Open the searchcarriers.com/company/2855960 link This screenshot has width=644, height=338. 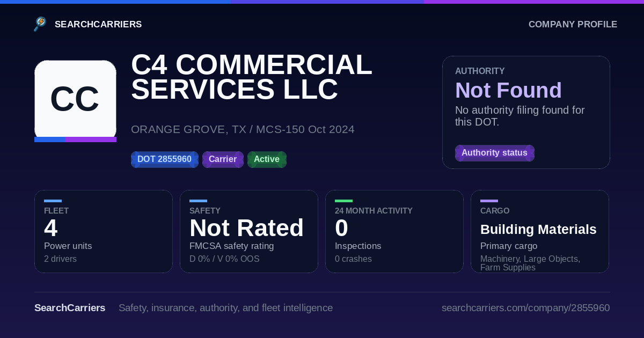pos(525,308)
